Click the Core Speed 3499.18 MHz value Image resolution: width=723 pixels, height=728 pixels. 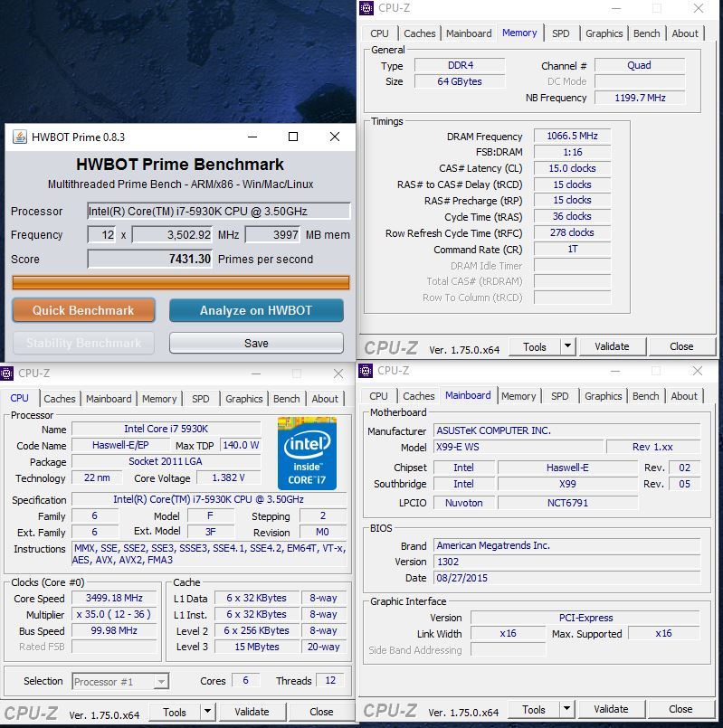(114, 598)
